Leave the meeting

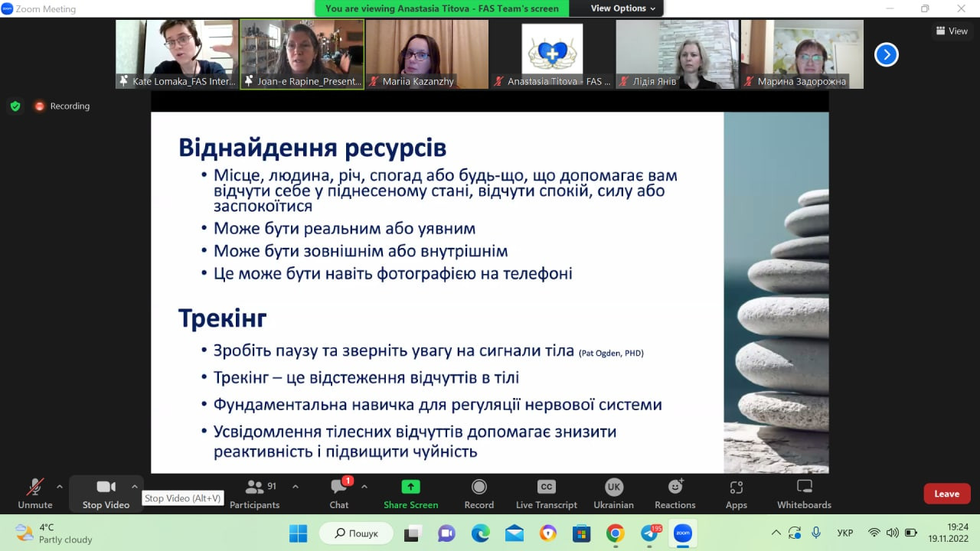(x=947, y=494)
